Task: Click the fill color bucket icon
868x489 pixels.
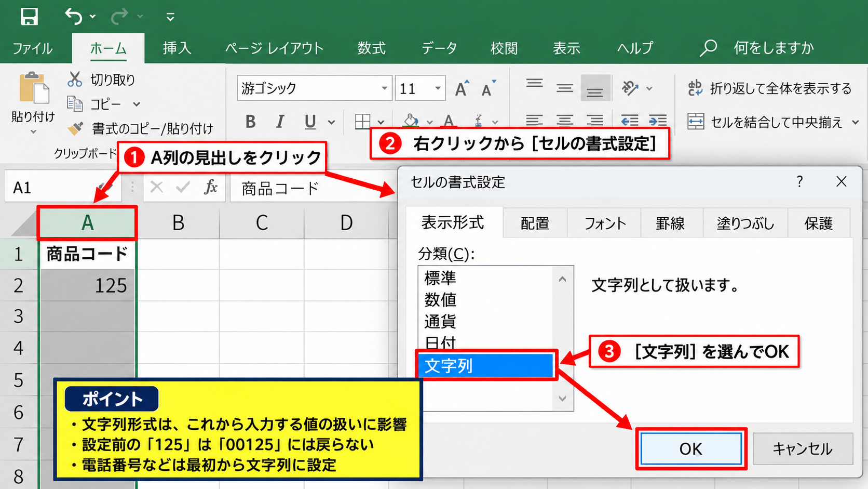Action: 411,121
